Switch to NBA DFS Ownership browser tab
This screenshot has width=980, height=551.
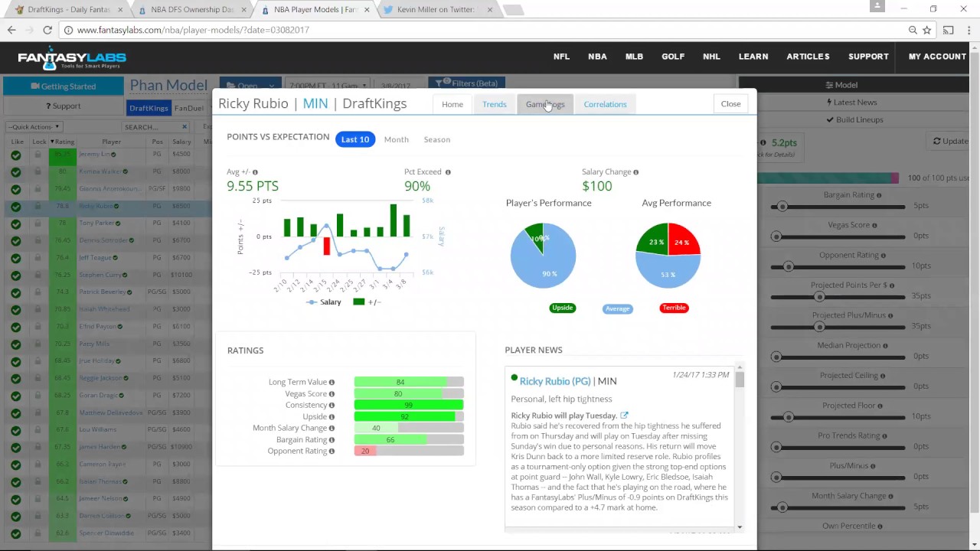(x=191, y=10)
